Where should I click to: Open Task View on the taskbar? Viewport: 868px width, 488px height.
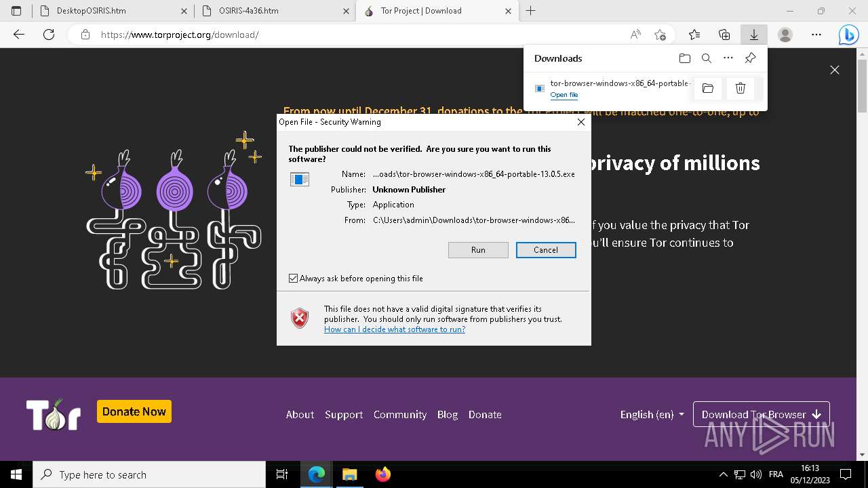[282, 474]
